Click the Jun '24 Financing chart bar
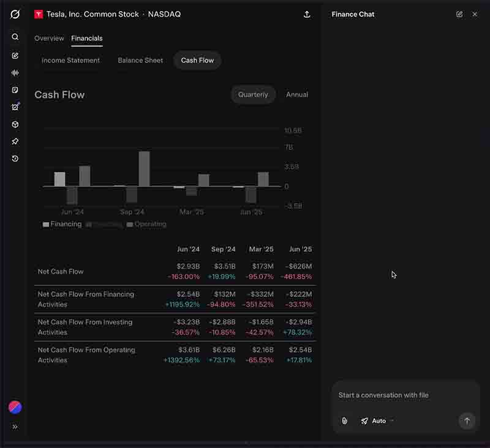Screen dimensions: 490x448 click(x=59, y=179)
